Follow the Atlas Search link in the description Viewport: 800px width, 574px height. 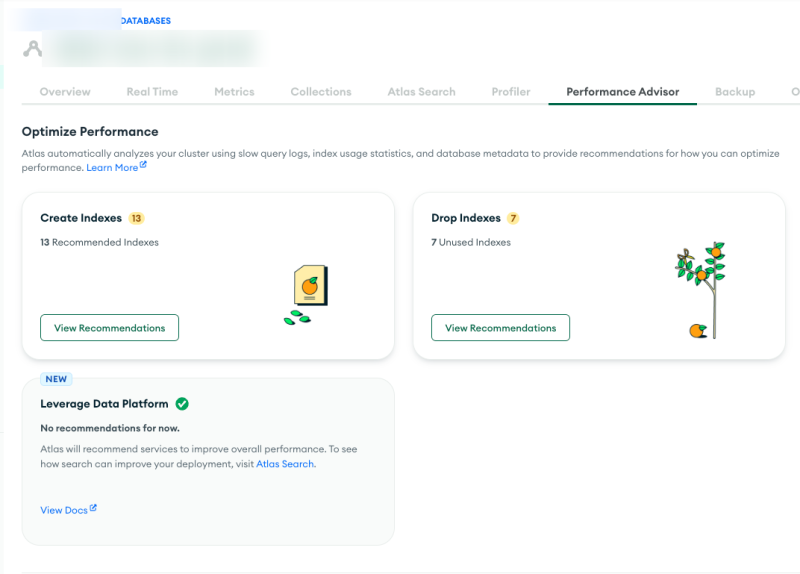[285, 464]
